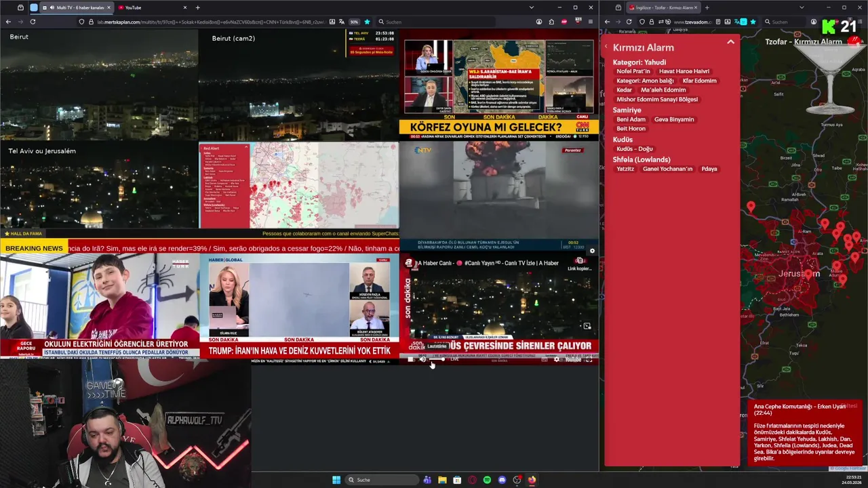Open a new tab beside the YouTube tab

coord(197,7)
